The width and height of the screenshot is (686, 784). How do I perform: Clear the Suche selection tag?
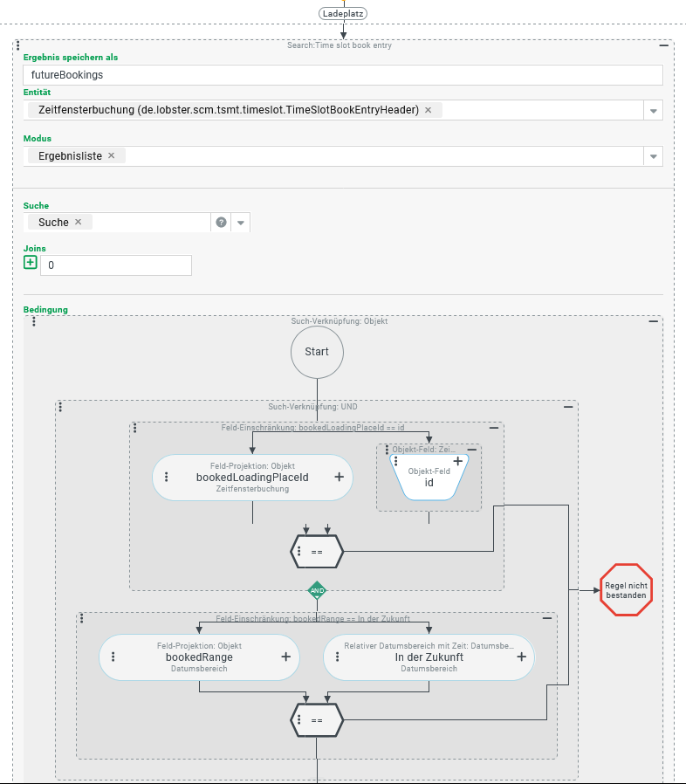(x=78, y=222)
